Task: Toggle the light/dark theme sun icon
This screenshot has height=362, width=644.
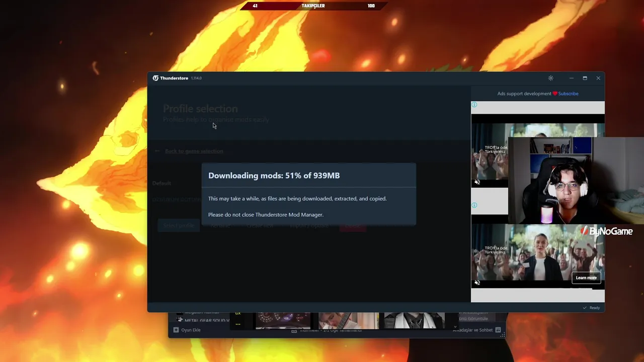Action: point(550,78)
